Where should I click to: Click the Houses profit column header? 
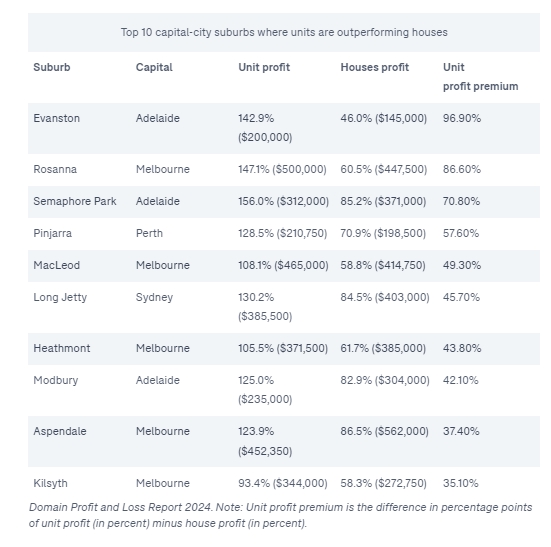pyautogui.click(x=374, y=67)
